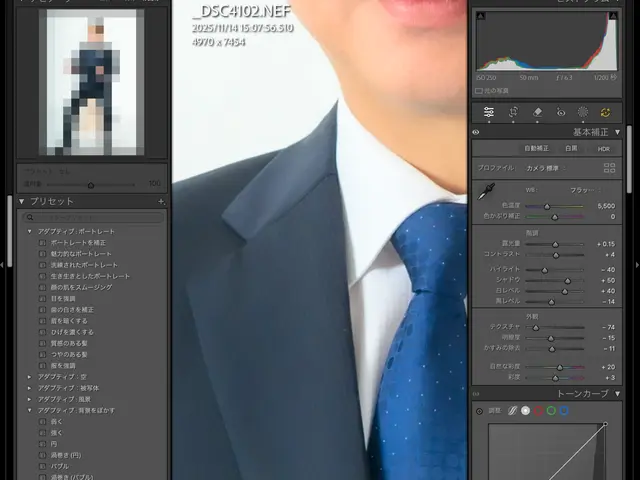Select the Eraser removal tool
640x480 pixels.
tap(537, 112)
